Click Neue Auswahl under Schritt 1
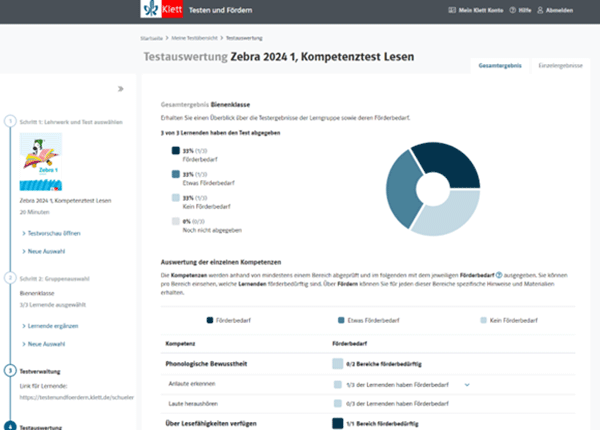The image size is (600, 430). pos(44,251)
